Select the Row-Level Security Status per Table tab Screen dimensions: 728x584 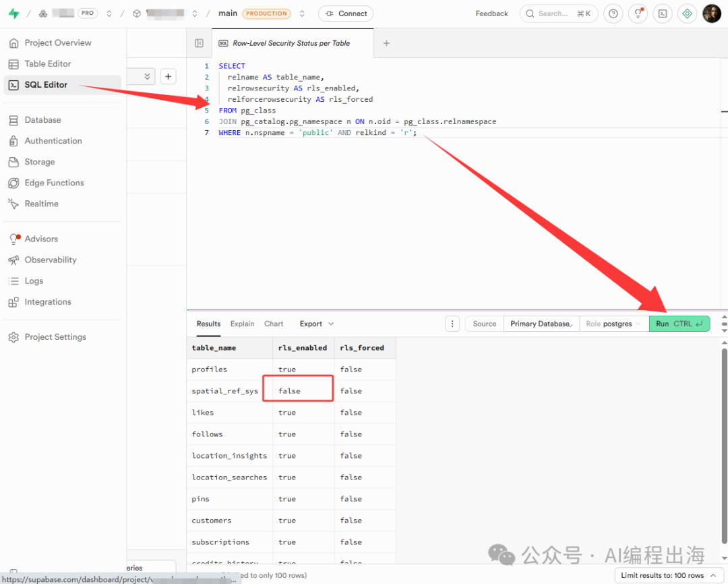pyautogui.click(x=293, y=43)
